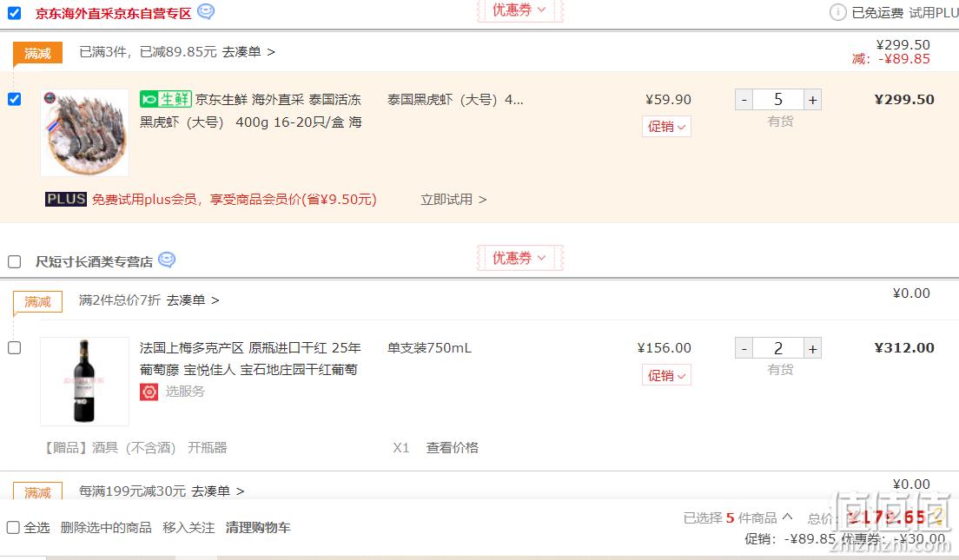Click the shrimp quantity field showing 5
This screenshot has height=560, width=959.
coord(778,100)
